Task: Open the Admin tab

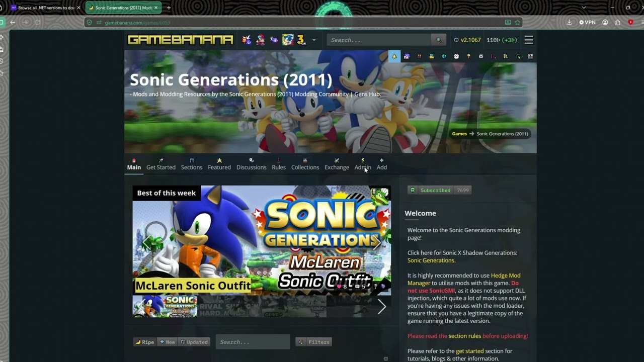Action: 363,164
